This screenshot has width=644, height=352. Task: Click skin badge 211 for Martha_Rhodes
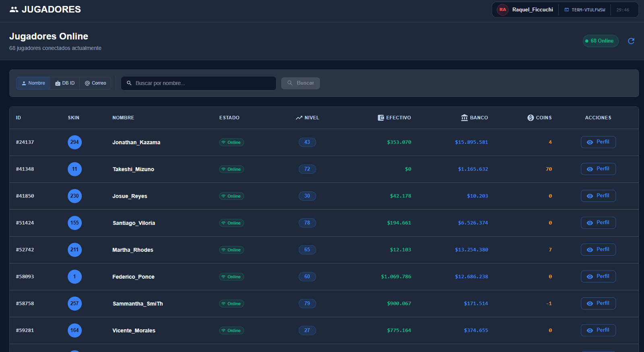74,250
